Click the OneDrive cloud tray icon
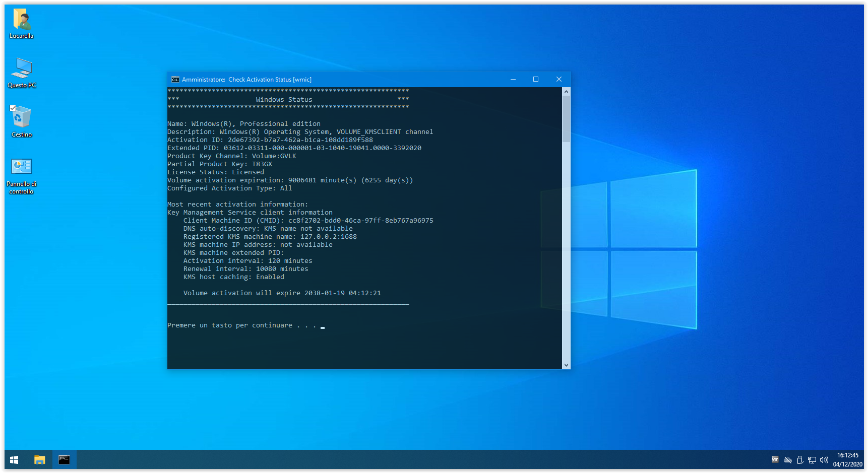The image size is (868, 473). tap(788, 460)
